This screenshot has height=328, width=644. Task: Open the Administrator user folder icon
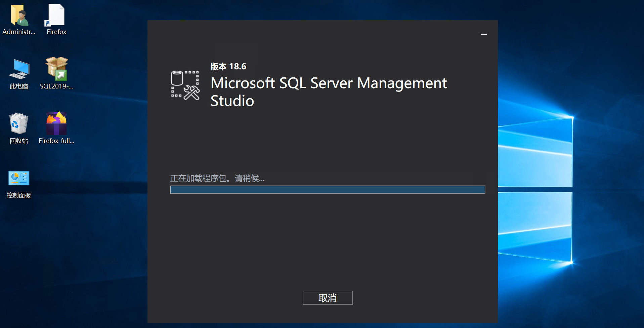point(19,15)
